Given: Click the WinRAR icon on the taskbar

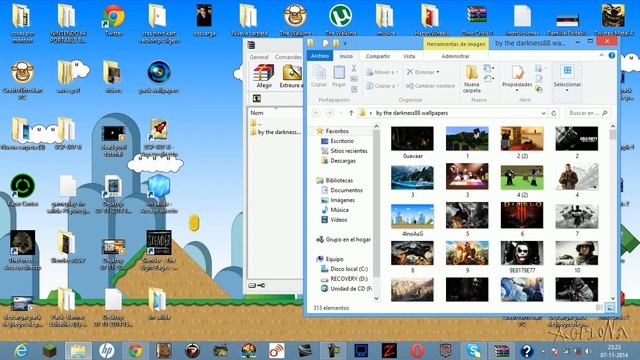Looking at the screenshot, I should pyautogui.click(x=501, y=351).
